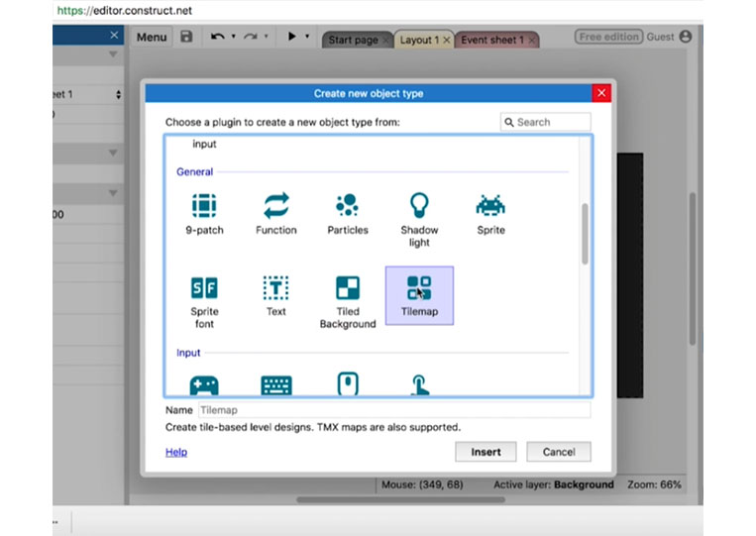This screenshot has width=756, height=536.
Task: Switch to the Start page tab
Action: pos(353,40)
